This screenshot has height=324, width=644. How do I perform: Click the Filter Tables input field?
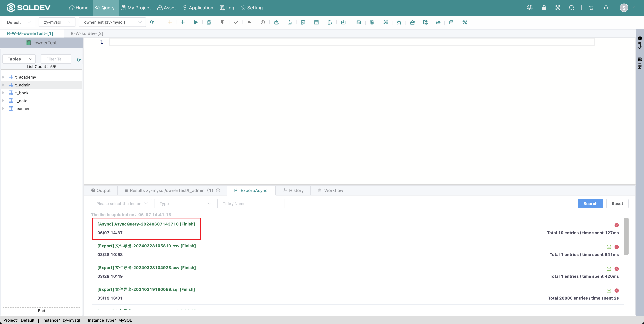[56, 59]
